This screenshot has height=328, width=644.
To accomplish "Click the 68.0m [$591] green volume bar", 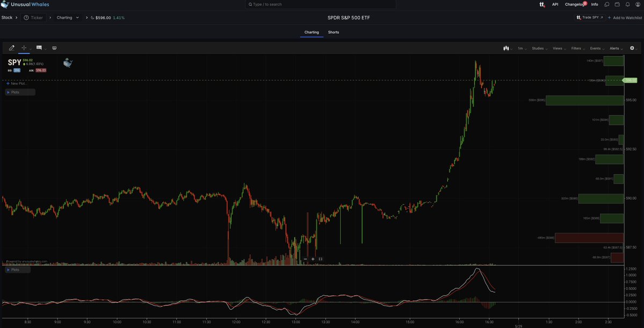I will click(619, 179).
